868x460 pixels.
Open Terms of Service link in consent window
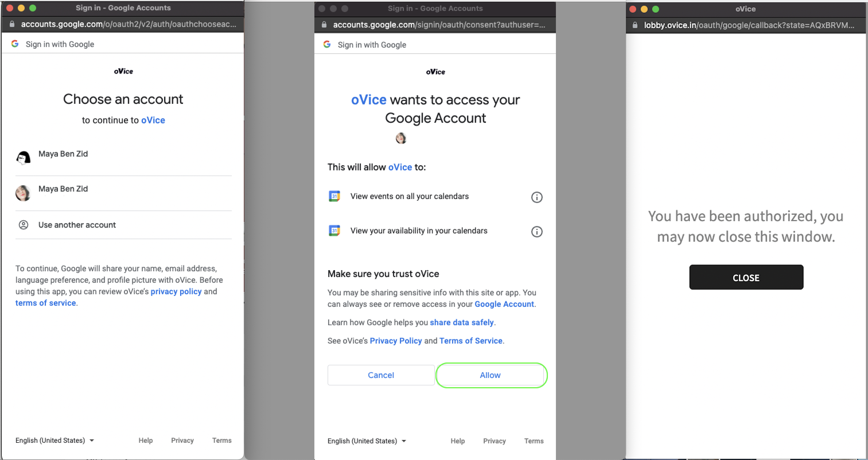tap(471, 341)
